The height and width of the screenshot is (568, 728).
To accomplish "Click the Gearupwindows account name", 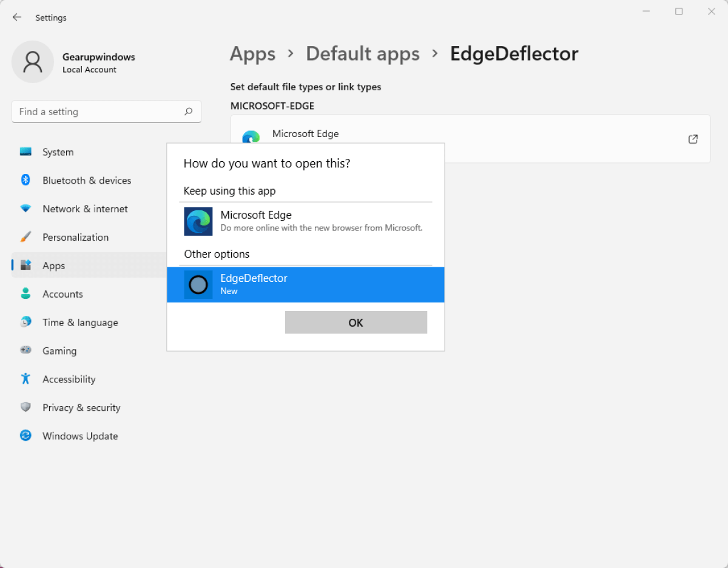I will point(99,57).
